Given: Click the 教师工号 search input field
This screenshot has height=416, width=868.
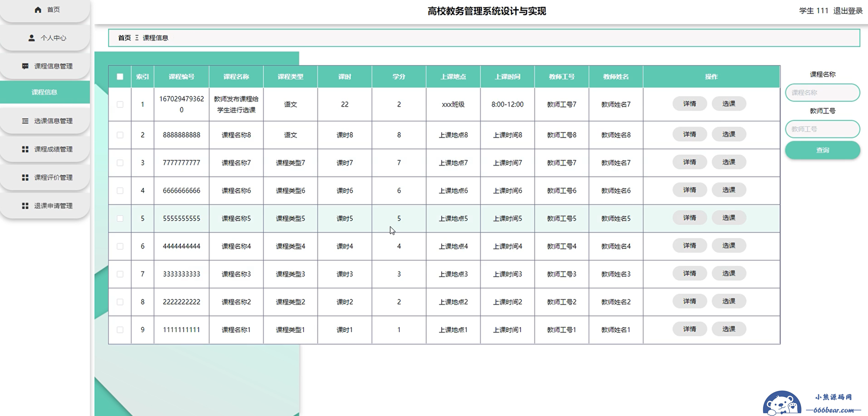Looking at the screenshot, I should (x=823, y=129).
